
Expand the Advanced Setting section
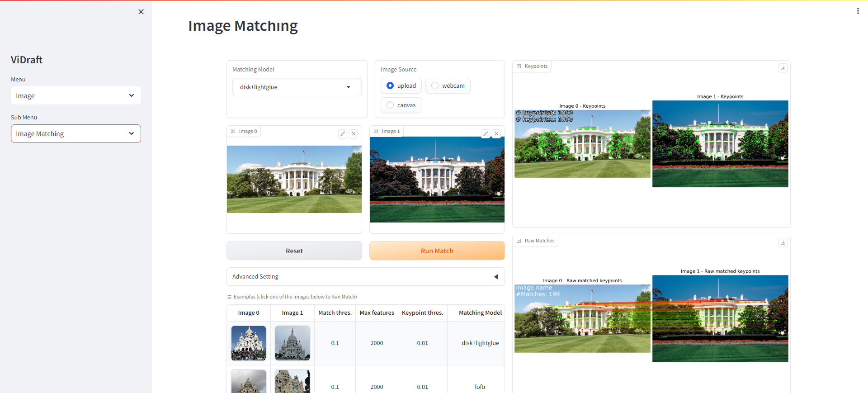[x=365, y=276]
